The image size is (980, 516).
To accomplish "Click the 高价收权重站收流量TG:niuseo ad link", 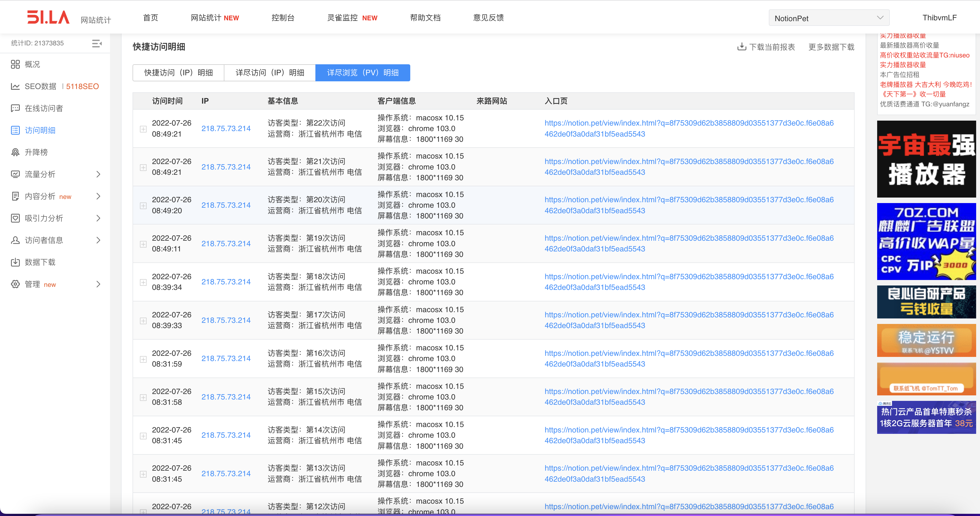I will [x=924, y=55].
